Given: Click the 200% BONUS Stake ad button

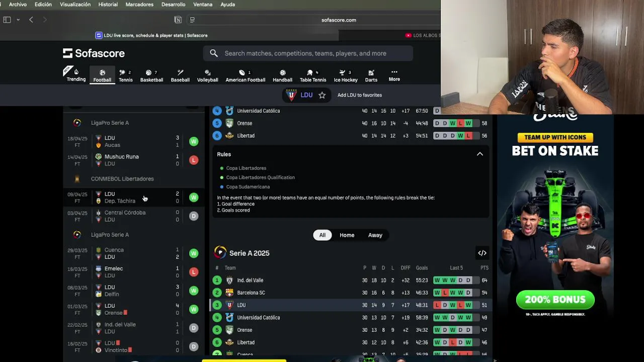Looking at the screenshot, I should 555,300.
